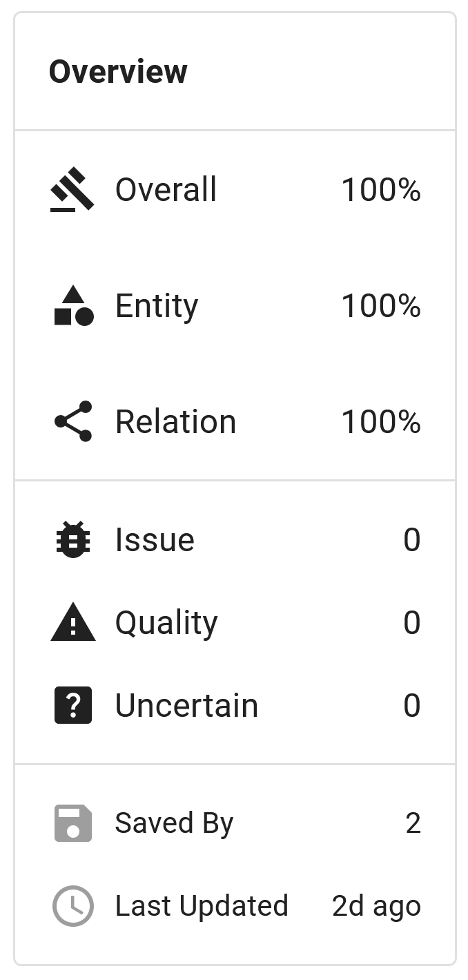Viewport: 468px width, 980px height.
Task: Click the Saved By floppy disk icon
Action: point(72,822)
